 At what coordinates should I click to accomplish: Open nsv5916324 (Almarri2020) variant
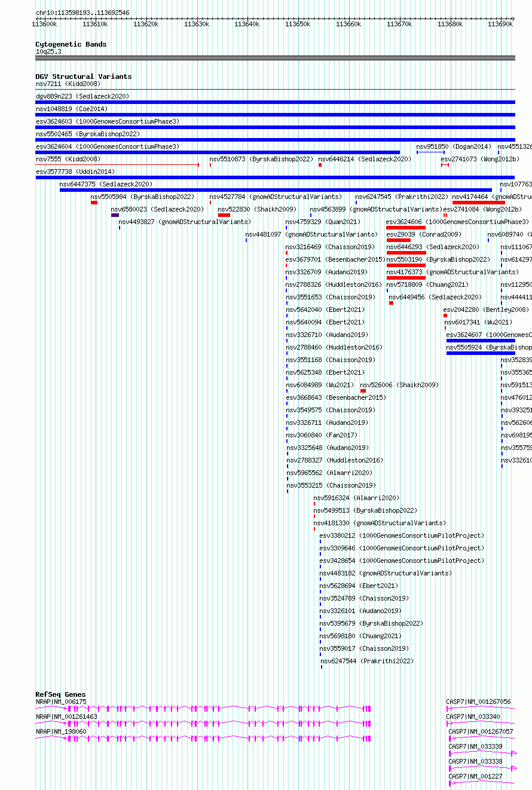click(x=356, y=498)
